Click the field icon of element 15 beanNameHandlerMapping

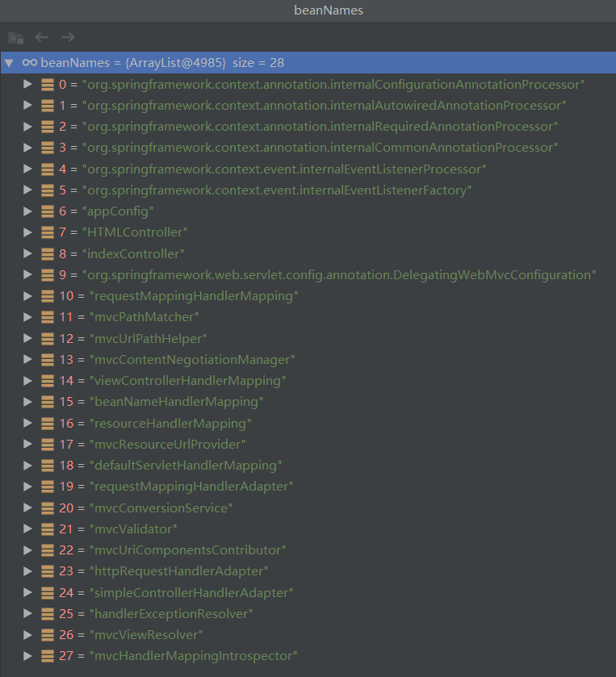[47, 402]
